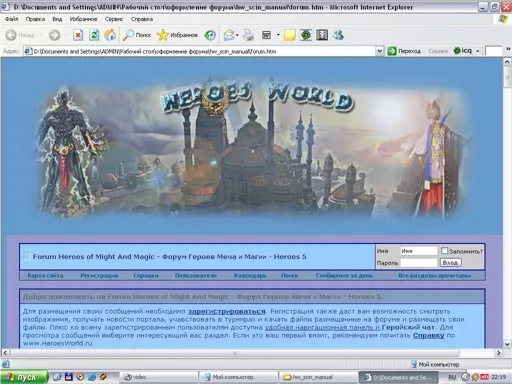The image size is (512, 384).
Task: Open the Регистрация link in forum navbar
Action: 99,276
